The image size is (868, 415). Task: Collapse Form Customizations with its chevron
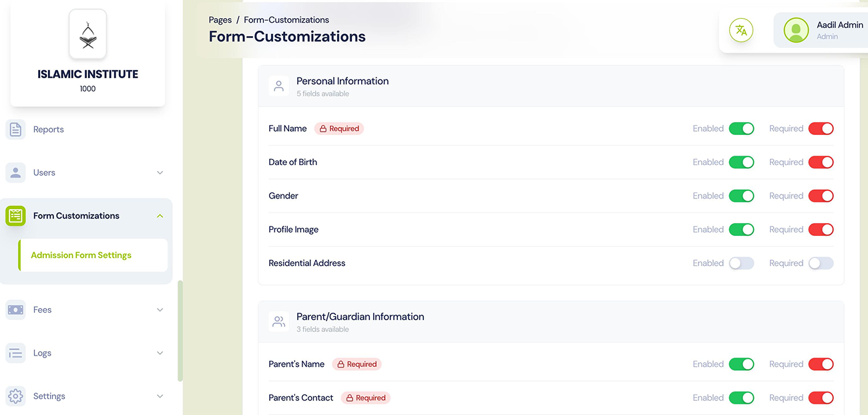coord(160,216)
